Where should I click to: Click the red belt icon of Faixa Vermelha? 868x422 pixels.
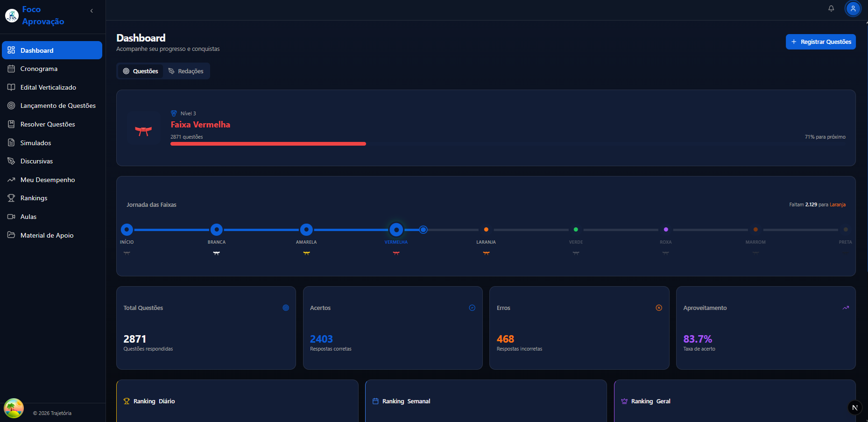point(143,131)
